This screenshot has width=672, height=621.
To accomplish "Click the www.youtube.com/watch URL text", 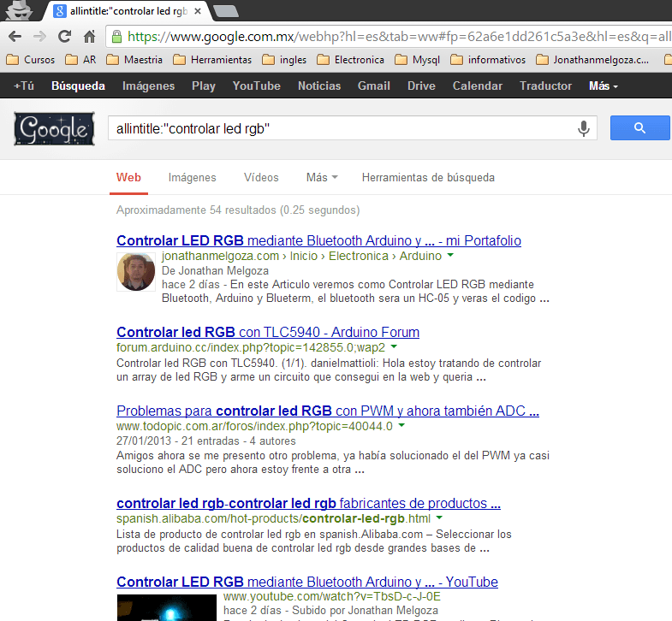I will click(331, 596).
